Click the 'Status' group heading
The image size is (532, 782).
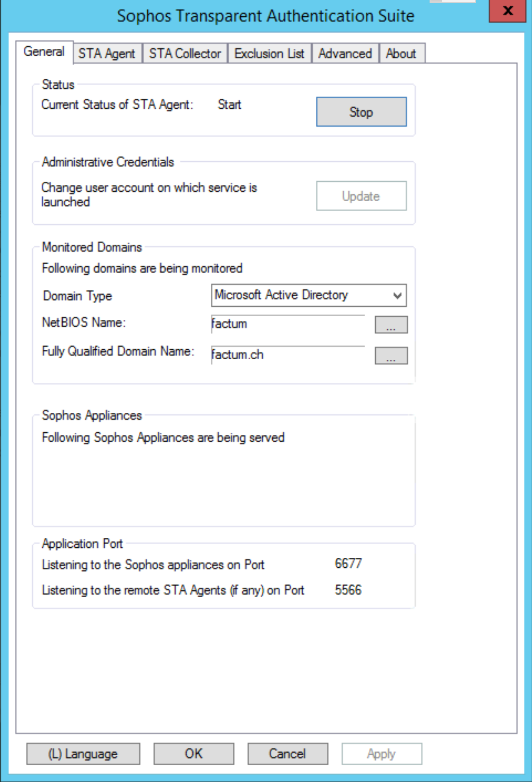coord(58,85)
